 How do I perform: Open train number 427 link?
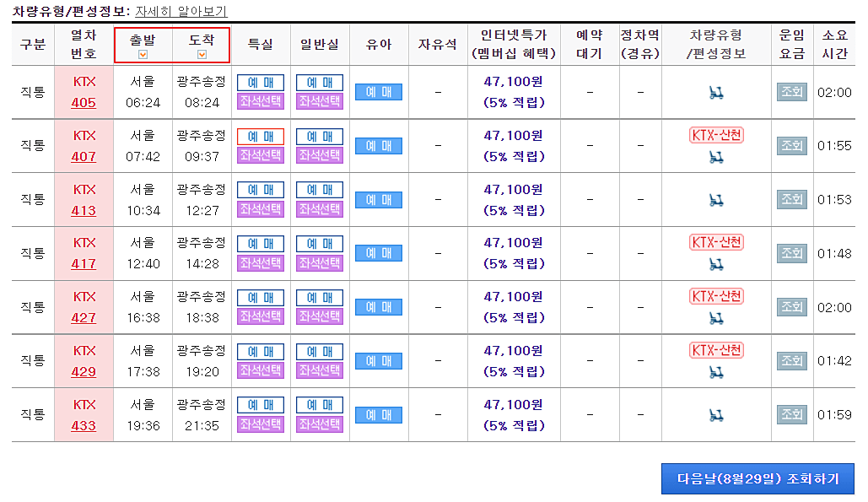pyautogui.click(x=84, y=318)
